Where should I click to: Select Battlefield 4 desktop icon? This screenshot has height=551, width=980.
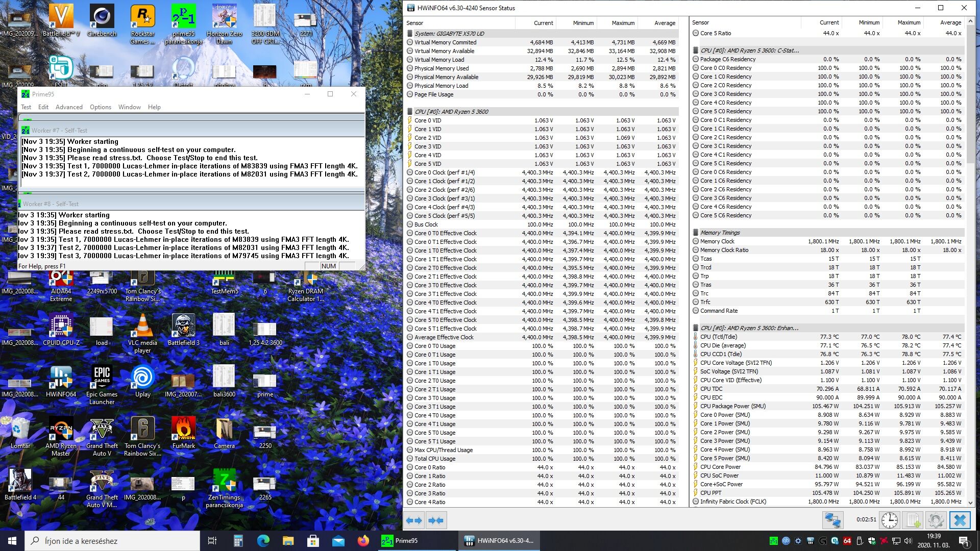(x=20, y=485)
